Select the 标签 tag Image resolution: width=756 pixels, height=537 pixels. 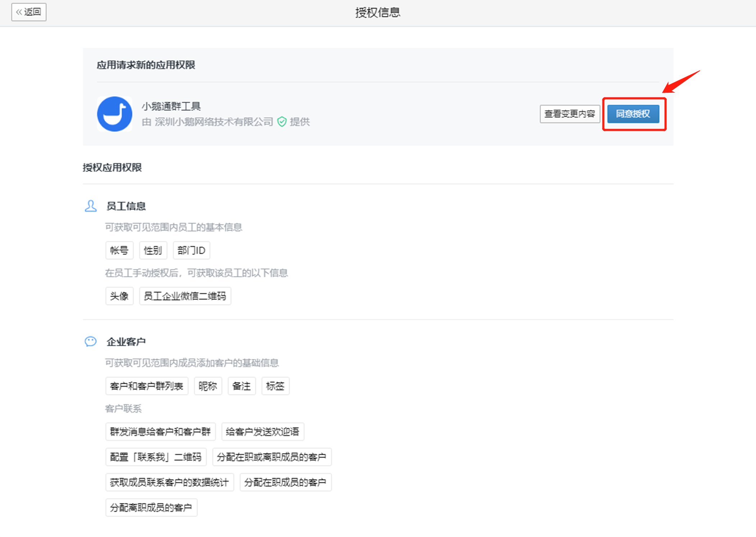pyautogui.click(x=275, y=386)
